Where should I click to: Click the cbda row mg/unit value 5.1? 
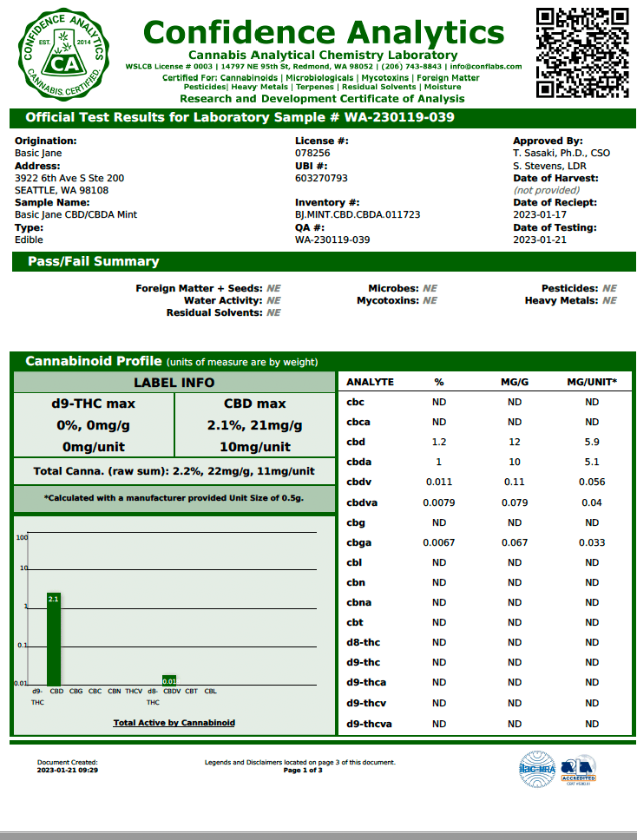coord(592,462)
